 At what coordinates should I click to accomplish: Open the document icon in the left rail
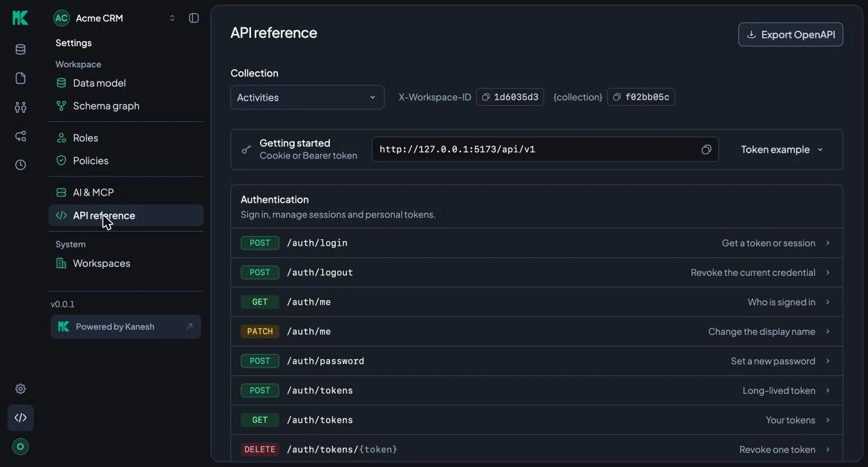coord(21,78)
